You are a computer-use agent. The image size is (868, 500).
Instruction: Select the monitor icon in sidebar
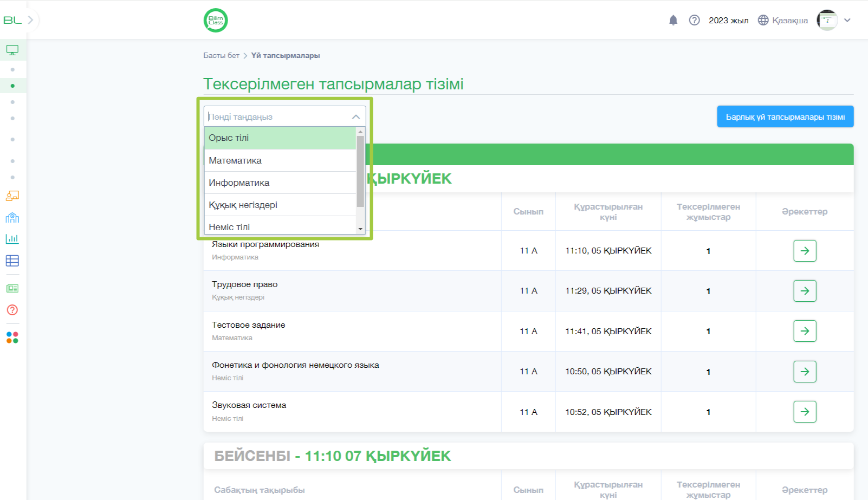coord(12,50)
